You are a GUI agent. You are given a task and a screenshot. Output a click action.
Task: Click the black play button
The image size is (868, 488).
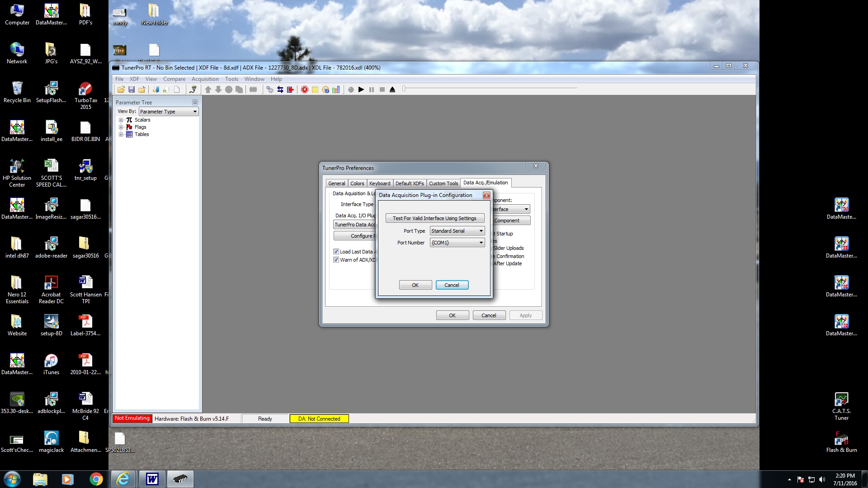coord(361,89)
